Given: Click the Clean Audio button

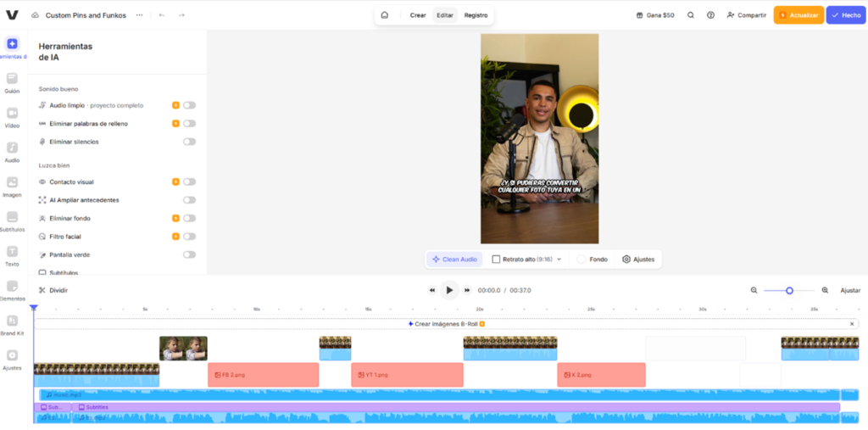Looking at the screenshot, I should (x=454, y=260).
